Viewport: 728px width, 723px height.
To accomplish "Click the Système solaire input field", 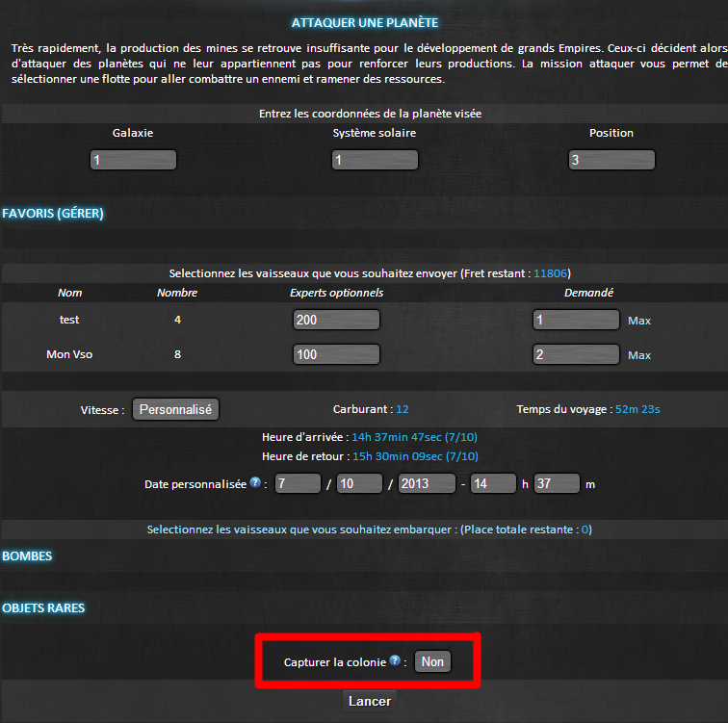I will (x=375, y=160).
